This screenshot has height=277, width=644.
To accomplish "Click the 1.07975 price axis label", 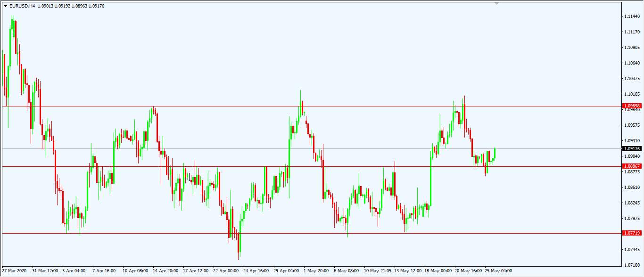I will pos(632,219).
